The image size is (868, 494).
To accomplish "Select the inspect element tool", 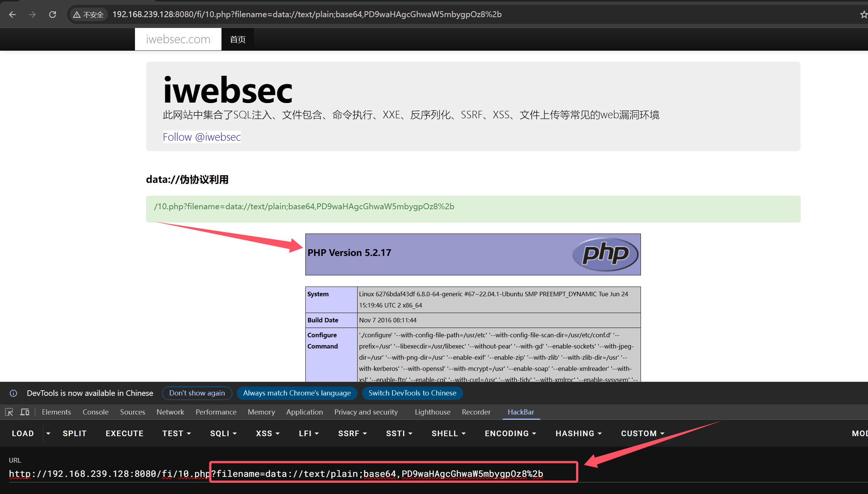I will (8, 412).
